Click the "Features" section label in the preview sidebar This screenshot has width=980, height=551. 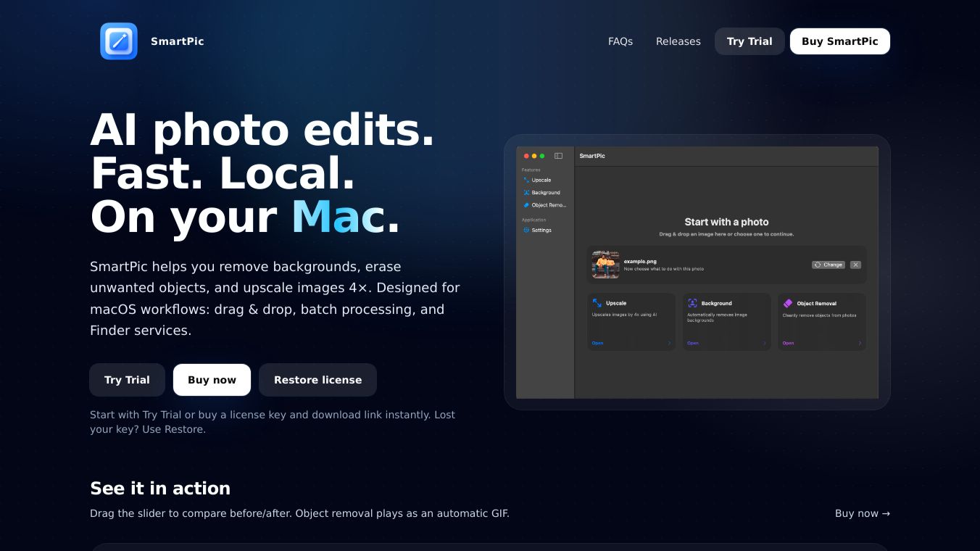[531, 170]
